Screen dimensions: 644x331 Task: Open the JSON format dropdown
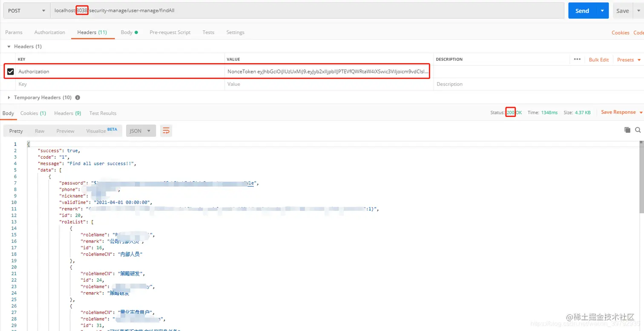click(141, 131)
